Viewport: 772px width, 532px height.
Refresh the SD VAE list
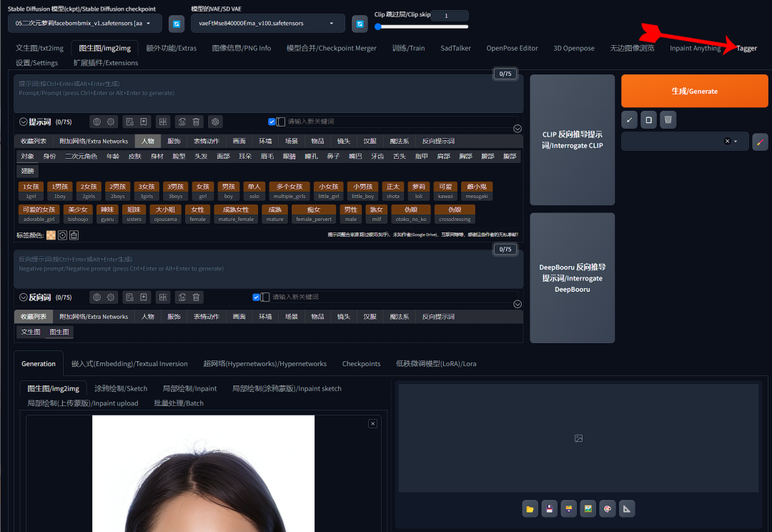click(360, 24)
